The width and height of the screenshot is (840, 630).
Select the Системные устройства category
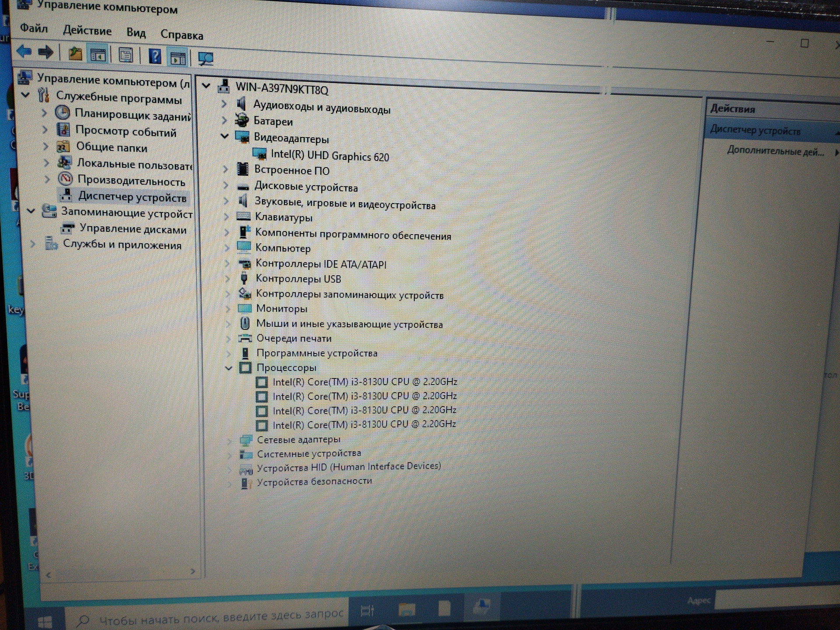pyautogui.click(x=309, y=454)
